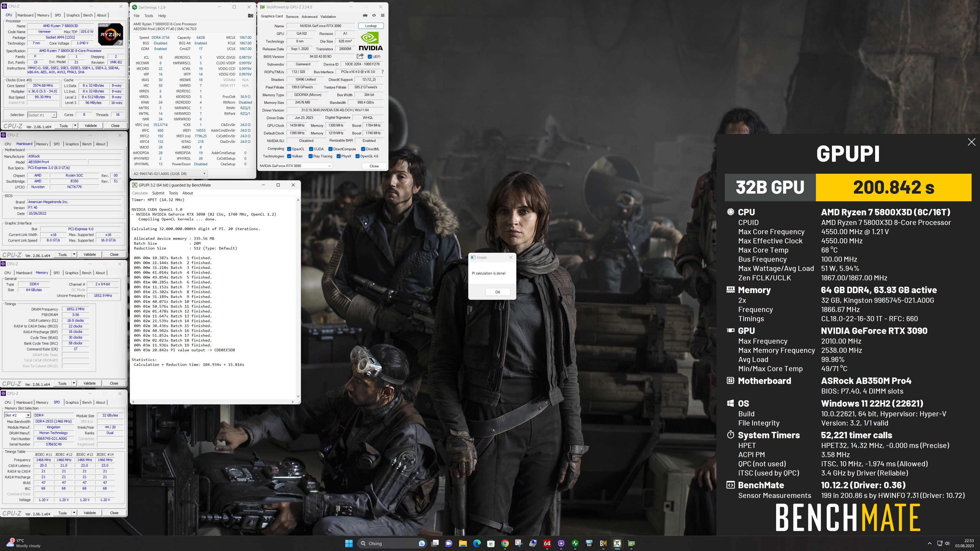The height and width of the screenshot is (551, 980).
Task: Click OK in the Finish dialog
Action: (498, 292)
